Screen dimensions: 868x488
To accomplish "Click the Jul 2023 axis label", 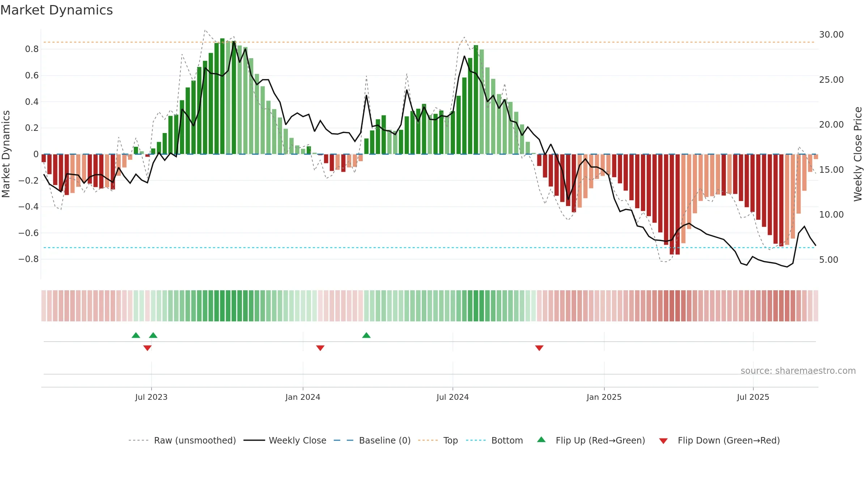I will (151, 397).
